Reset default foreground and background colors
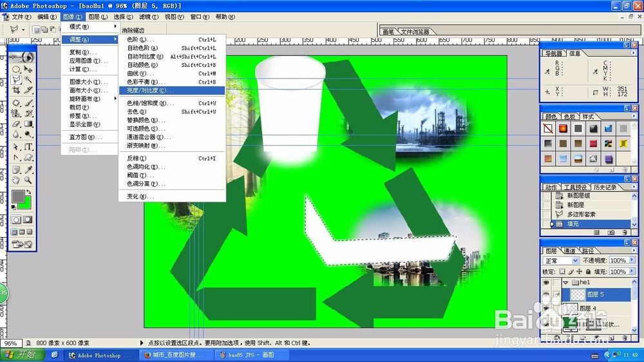This screenshot has height=362, width=644. [x=14, y=207]
